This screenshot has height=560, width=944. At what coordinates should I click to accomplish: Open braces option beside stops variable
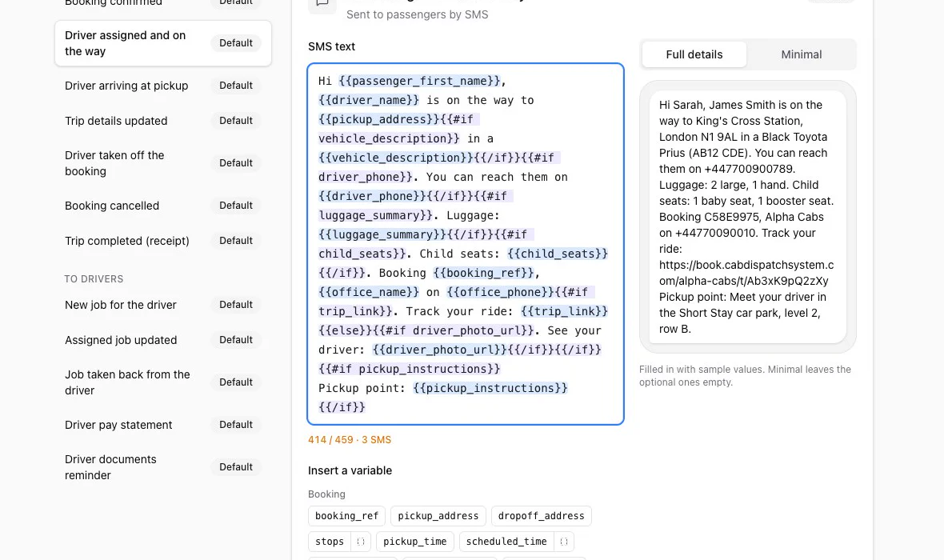(x=361, y=542)
